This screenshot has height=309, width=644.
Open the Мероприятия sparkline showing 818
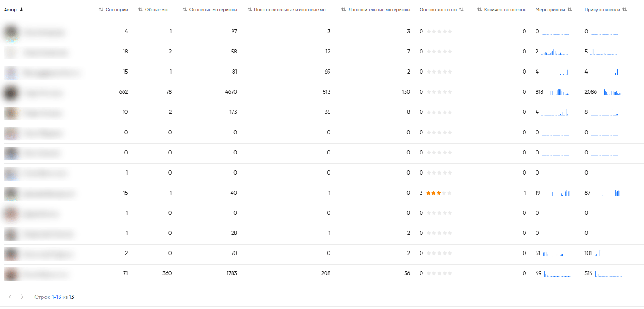click(559, 92)
